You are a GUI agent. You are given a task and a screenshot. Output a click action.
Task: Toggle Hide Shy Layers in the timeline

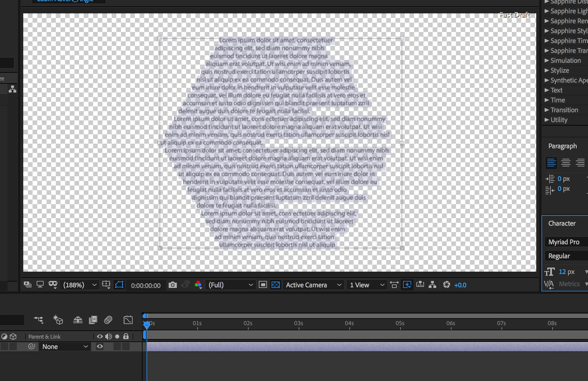[x=78, y=320]
